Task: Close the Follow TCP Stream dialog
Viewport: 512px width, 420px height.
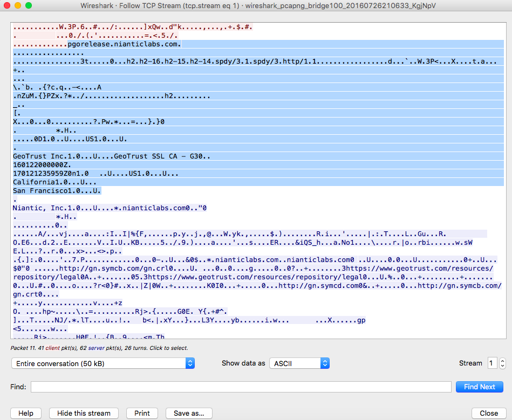Action: (489, 413)
